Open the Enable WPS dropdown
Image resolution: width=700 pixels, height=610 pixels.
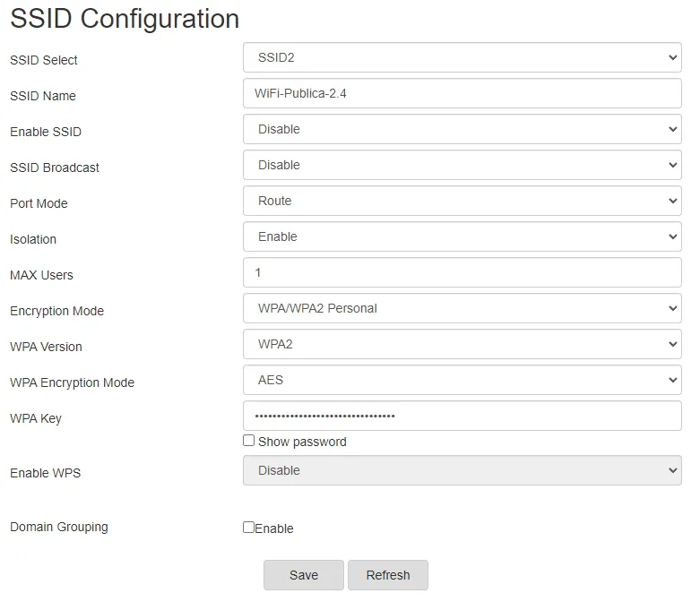462,470
